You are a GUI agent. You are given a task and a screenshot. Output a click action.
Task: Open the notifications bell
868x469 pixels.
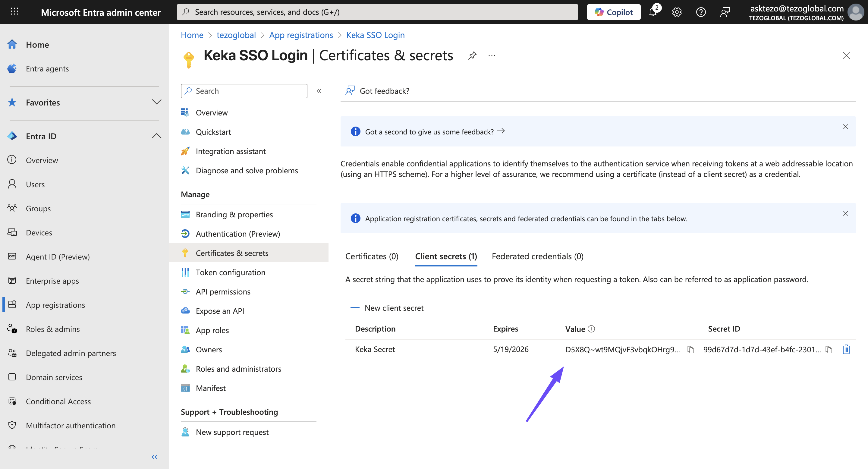653,12
